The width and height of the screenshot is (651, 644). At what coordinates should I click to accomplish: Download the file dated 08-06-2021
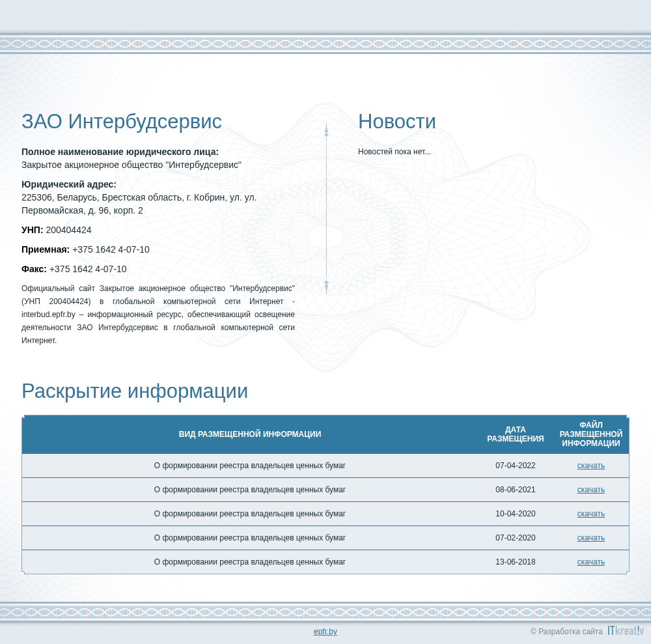590,490
